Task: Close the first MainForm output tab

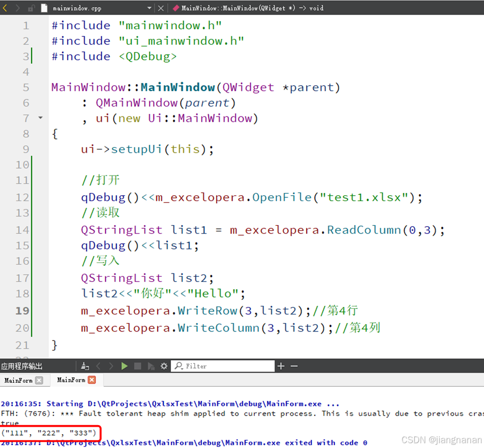Action: pyautogui.click(x=39, y=380)
